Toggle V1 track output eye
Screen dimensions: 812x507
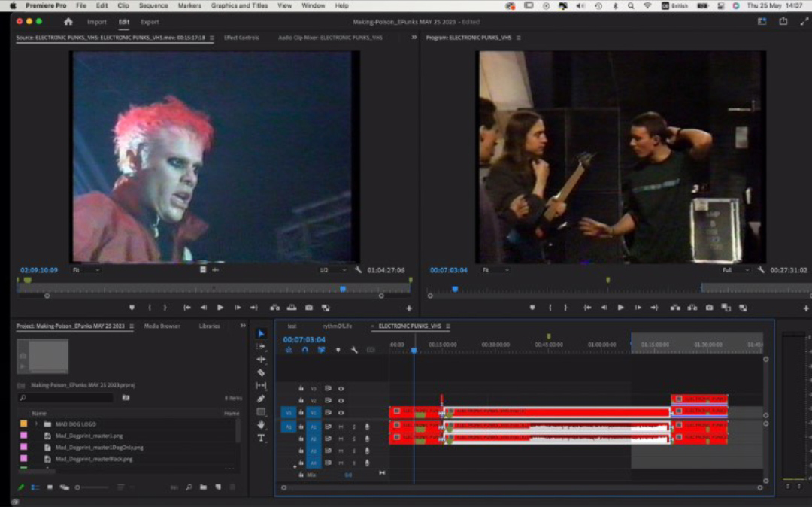click(341, 413)
